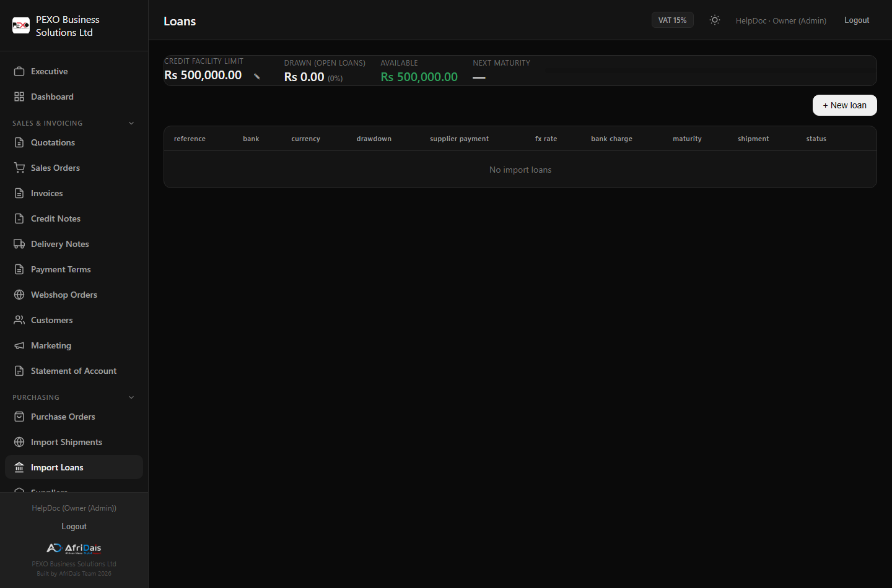Click the AfriDais logo in footer
This screenshot has height=588, width=892.
click(x=74, y=548)
